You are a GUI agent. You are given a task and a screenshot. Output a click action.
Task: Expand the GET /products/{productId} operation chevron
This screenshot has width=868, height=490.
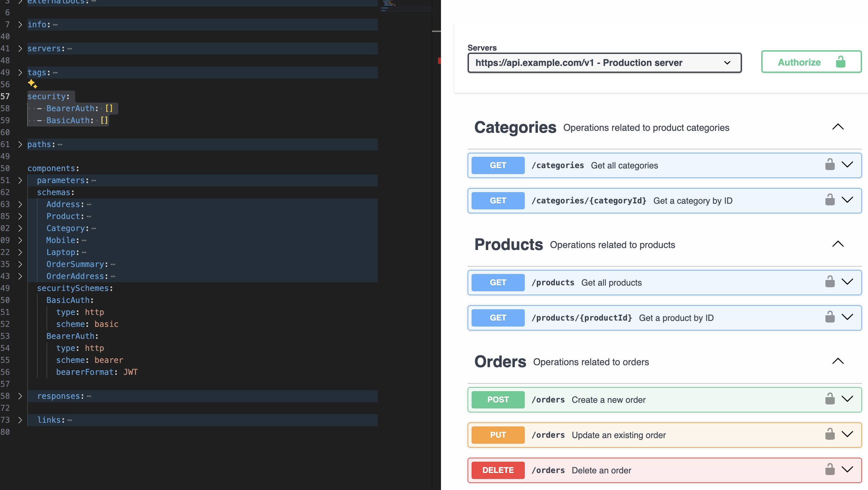847,317
